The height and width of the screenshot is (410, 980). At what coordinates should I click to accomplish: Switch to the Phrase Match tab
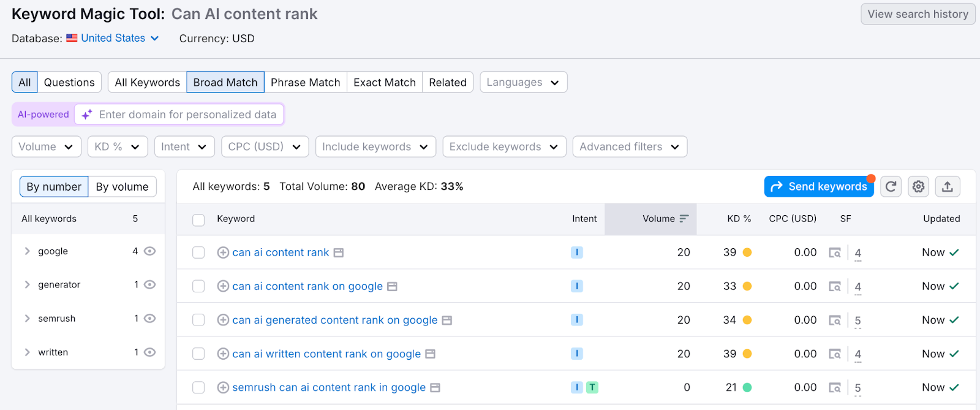[x=305, y=82]
